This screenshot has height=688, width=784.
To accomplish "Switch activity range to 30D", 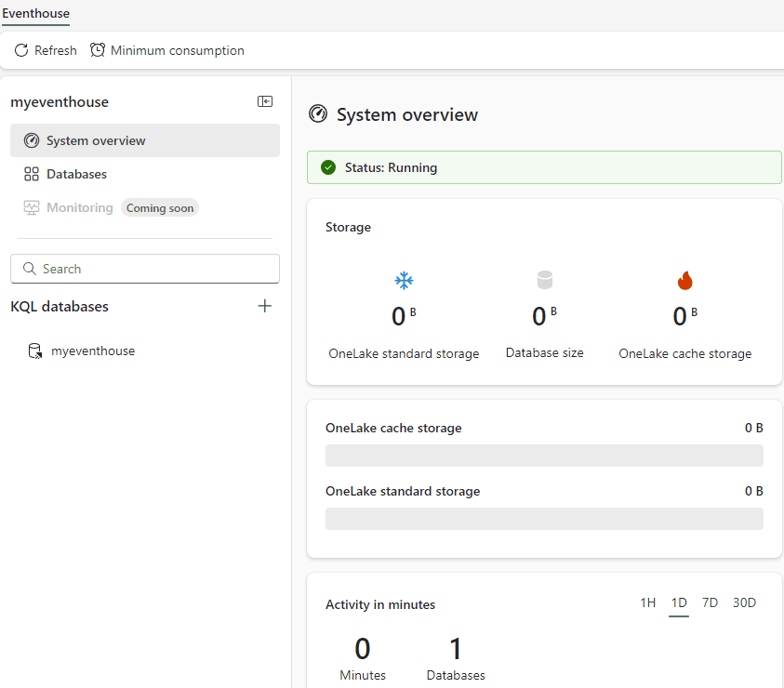I will 745,602.
